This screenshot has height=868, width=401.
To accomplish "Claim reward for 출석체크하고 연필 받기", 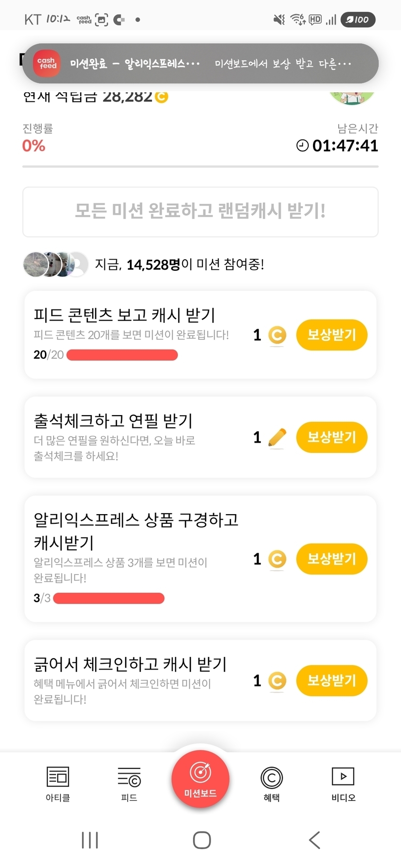I will 331,437.
